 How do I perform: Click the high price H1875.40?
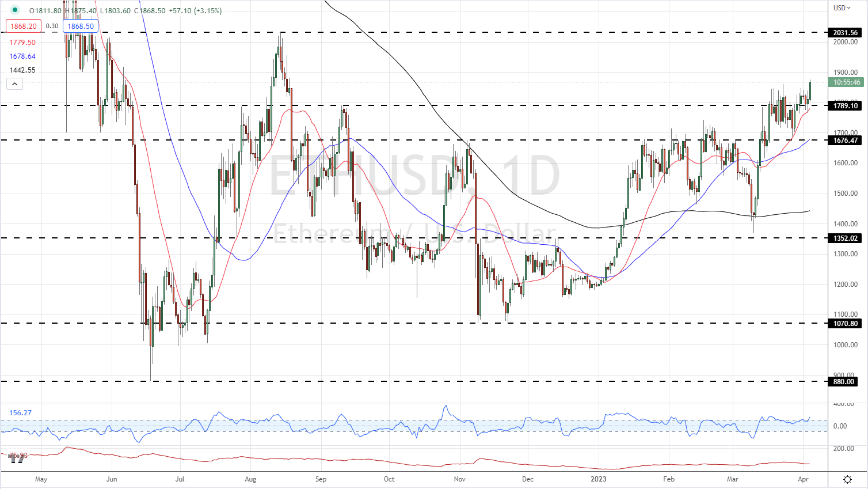pos(81,10)
